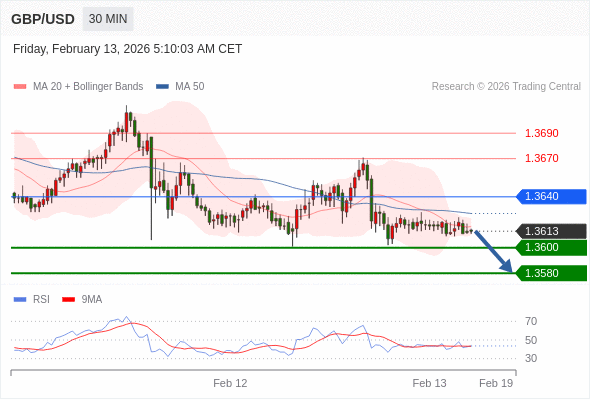
Task: Click the green 1.3600 support tag
Action: pyautogui.click(x=551, y=248)
